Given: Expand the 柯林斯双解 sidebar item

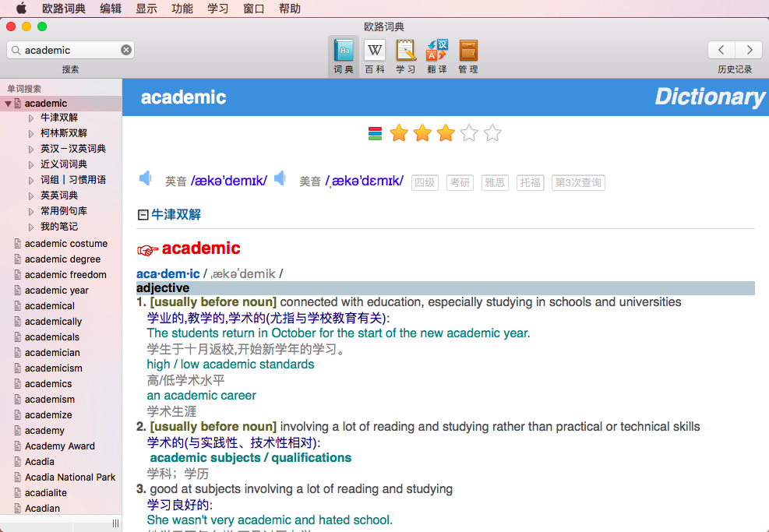Looking at the screenshot, I should coord(31,134).
